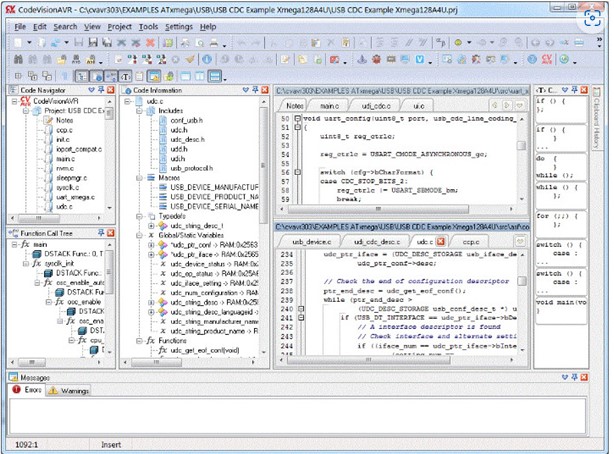Launch CodeWizard via wizard hat icon
Image resolution: width=614 pixels, height=454 pixels.
pos(362,60)
